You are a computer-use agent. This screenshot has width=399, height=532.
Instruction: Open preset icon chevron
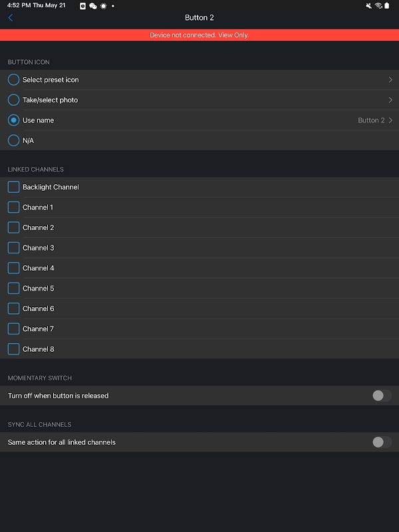tap(390, 80)
